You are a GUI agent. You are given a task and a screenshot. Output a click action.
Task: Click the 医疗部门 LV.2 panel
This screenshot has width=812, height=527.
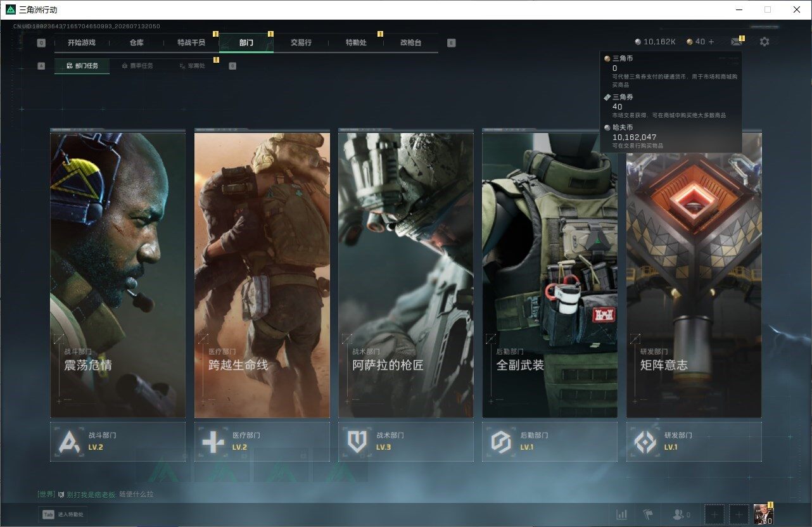tap(262, 441)
